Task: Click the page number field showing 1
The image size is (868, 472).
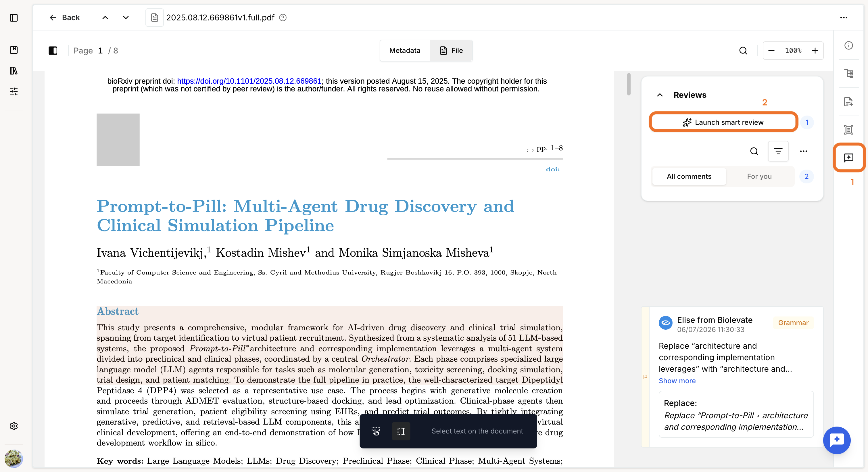Action: [x=100, y=51]
